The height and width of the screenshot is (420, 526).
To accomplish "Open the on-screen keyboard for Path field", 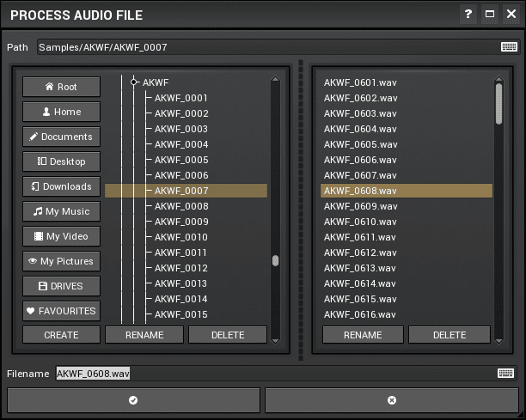I will (x=509, y=46).
